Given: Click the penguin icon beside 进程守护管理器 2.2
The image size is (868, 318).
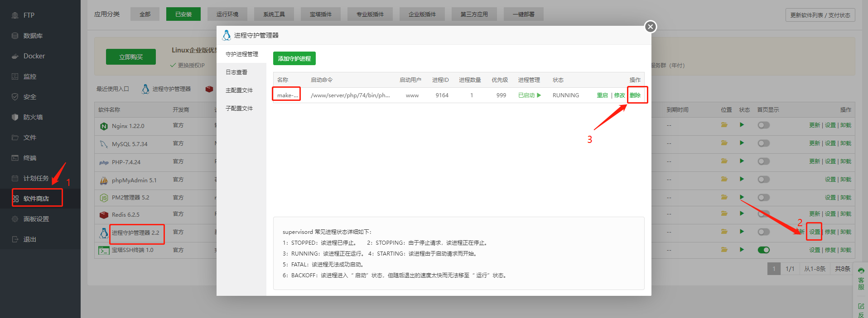Looking at the screenshot, I should pyautogui.click(x=104, y=233).
